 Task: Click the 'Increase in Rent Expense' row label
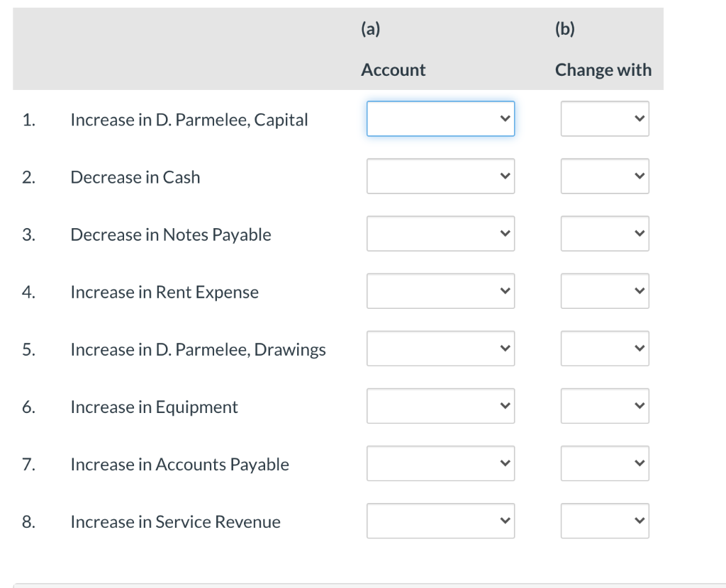pos(164,292)
